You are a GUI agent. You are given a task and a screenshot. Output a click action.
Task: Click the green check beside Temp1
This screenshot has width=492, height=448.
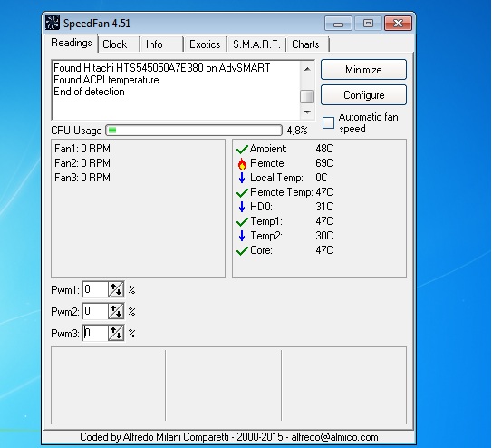point(242,221)
